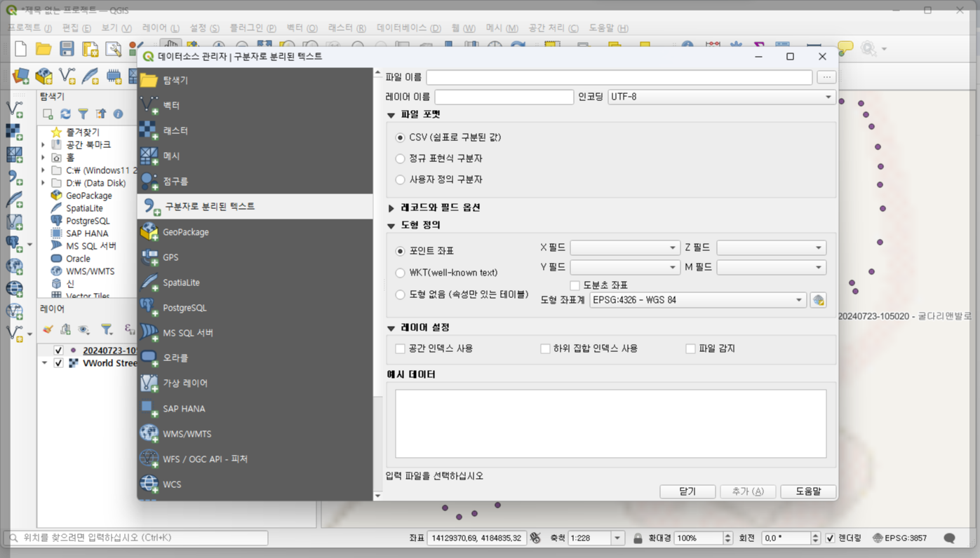Screen dimensions: 980x558
Task: Click the file name input field
Action: click(619, 77)
